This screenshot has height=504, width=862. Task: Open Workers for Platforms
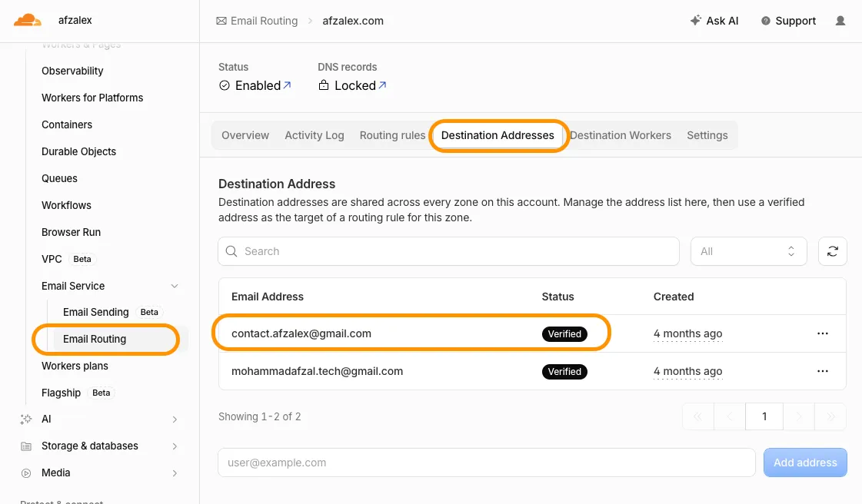(x=92, y=98)
